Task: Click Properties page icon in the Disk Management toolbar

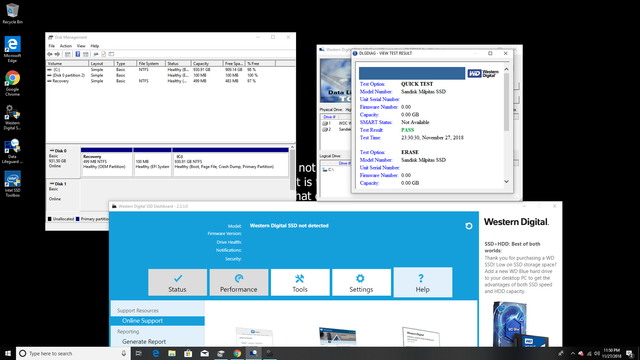Action: pos(104,54)
